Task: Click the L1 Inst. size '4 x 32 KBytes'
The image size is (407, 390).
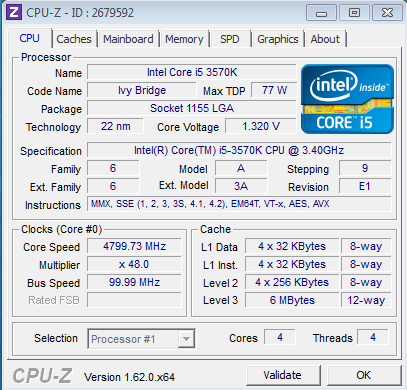Action: point(292,264)
